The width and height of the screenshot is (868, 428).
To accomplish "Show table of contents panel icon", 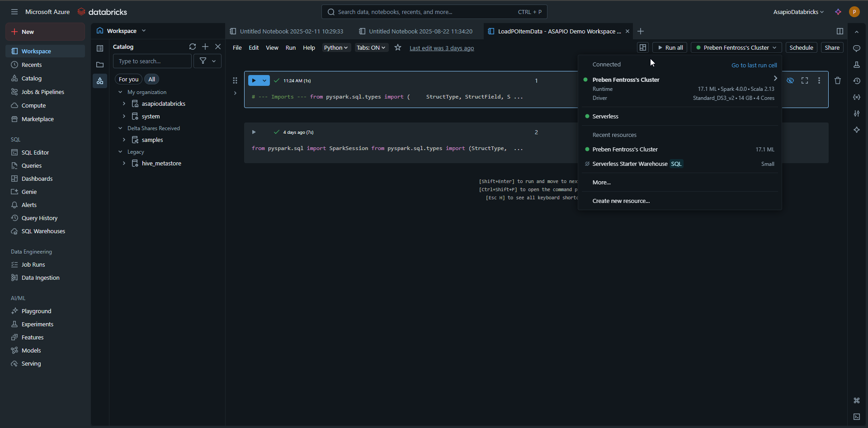I will coord(100,48).
